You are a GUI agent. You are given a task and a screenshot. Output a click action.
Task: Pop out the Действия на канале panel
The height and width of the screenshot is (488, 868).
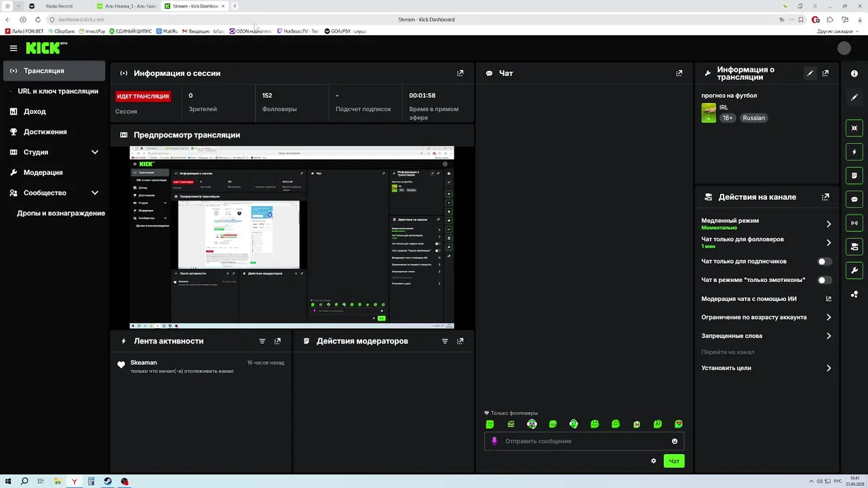tap(825, 197)
